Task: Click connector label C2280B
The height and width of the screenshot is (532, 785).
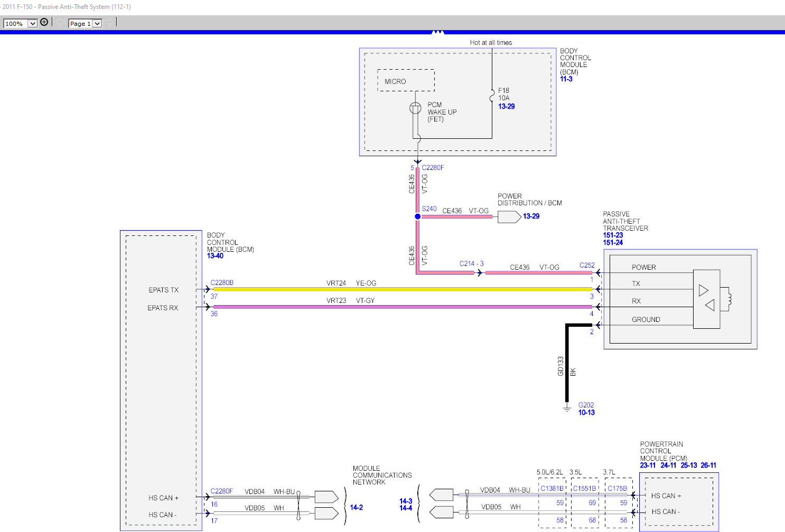Action: [x=222, y=283]
